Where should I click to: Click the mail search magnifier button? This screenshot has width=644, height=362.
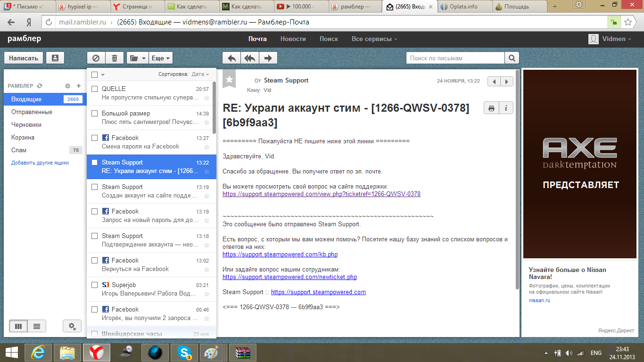[512, 58]
